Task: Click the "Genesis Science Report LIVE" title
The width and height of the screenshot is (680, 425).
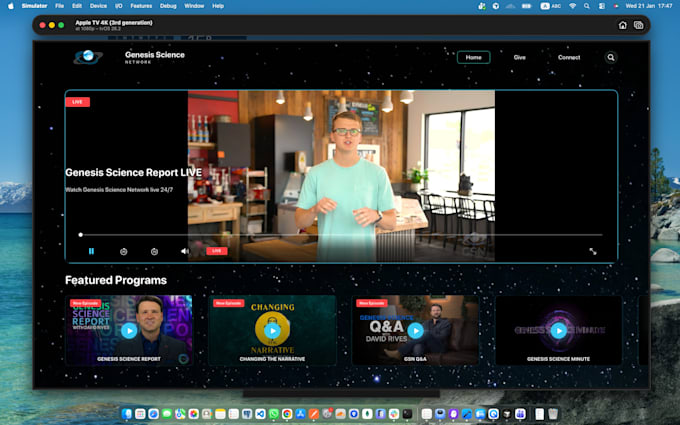Action: coord(134,172)
